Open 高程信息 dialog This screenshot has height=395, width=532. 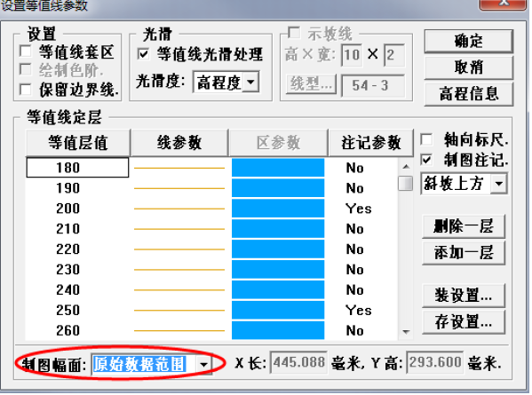pos(469,93)
